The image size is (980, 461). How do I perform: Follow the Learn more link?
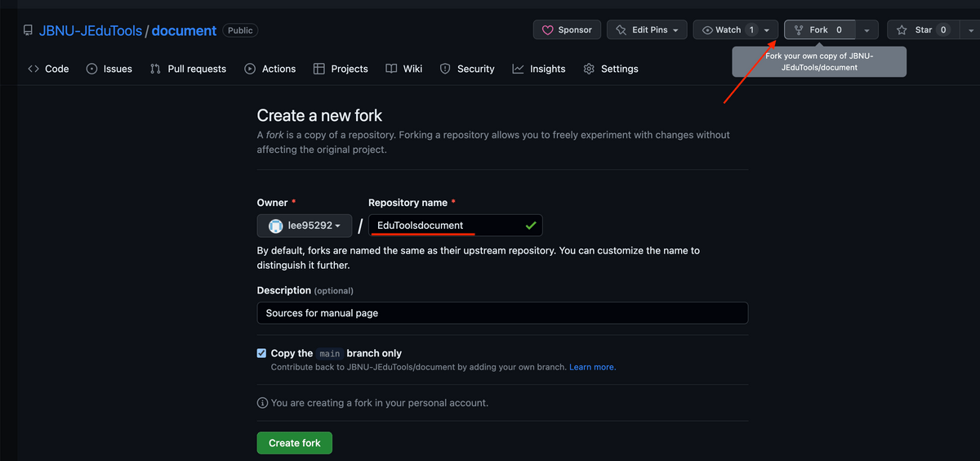coord(592,368)
